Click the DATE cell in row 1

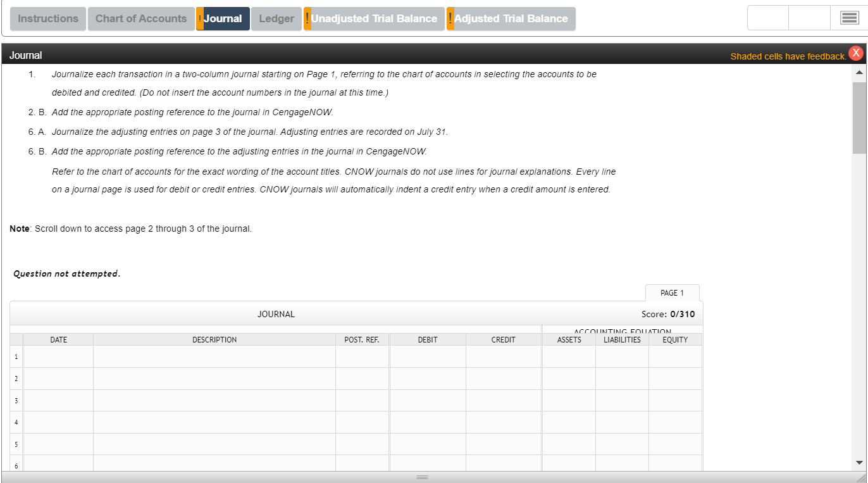pos(58,356)
